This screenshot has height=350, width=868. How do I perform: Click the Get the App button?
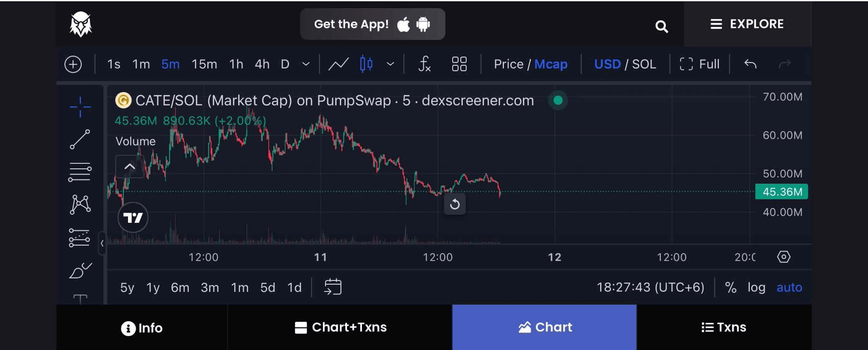coord(373,24)
